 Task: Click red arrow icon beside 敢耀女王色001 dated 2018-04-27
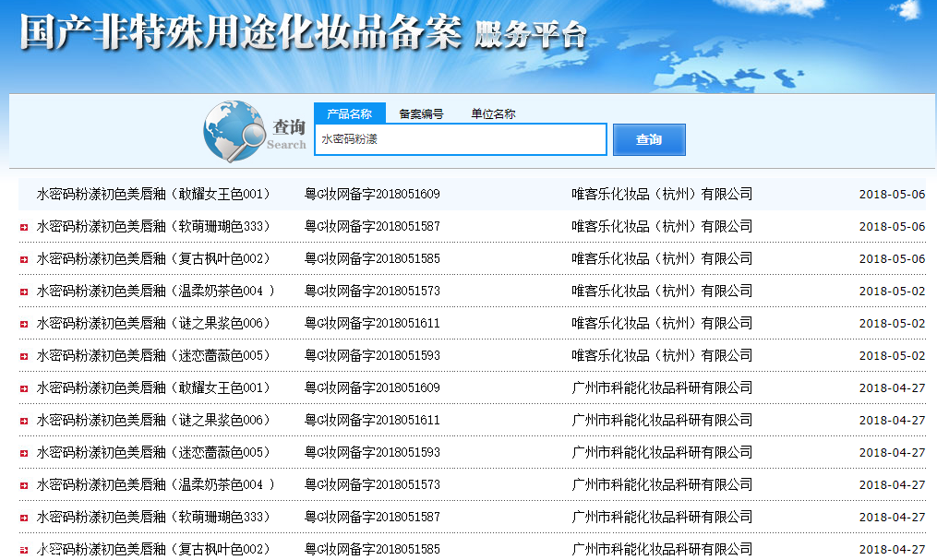click(23, 388)
